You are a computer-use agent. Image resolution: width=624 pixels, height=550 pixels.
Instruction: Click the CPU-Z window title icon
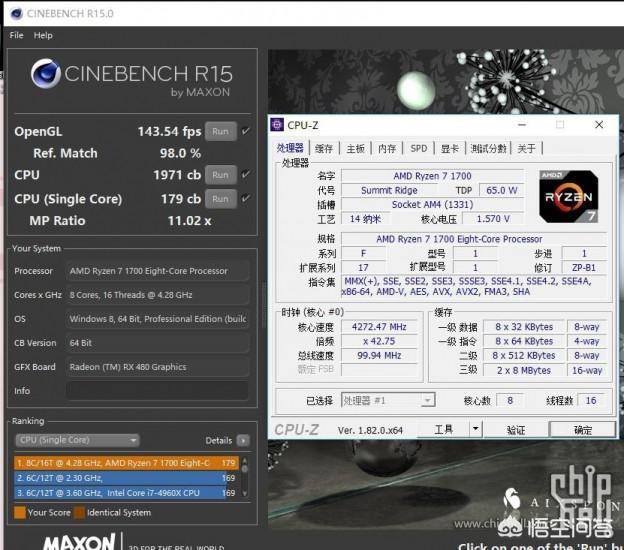click(x=277, y=125)
